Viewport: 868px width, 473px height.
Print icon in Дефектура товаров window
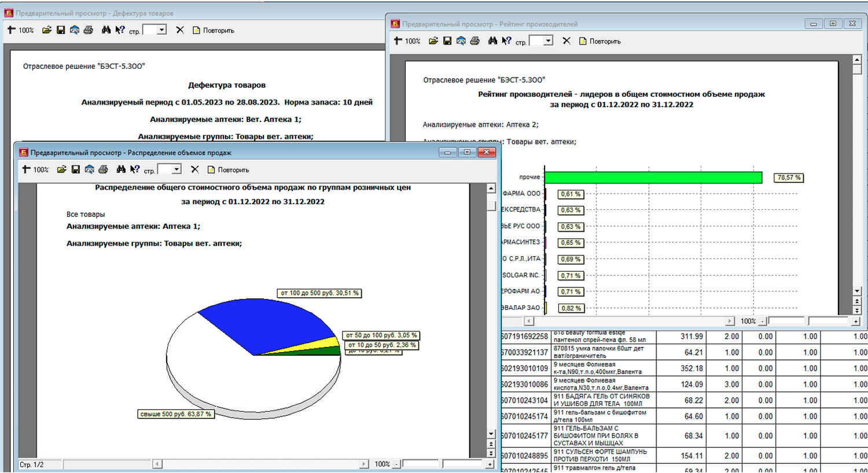[x=89, y=30]
